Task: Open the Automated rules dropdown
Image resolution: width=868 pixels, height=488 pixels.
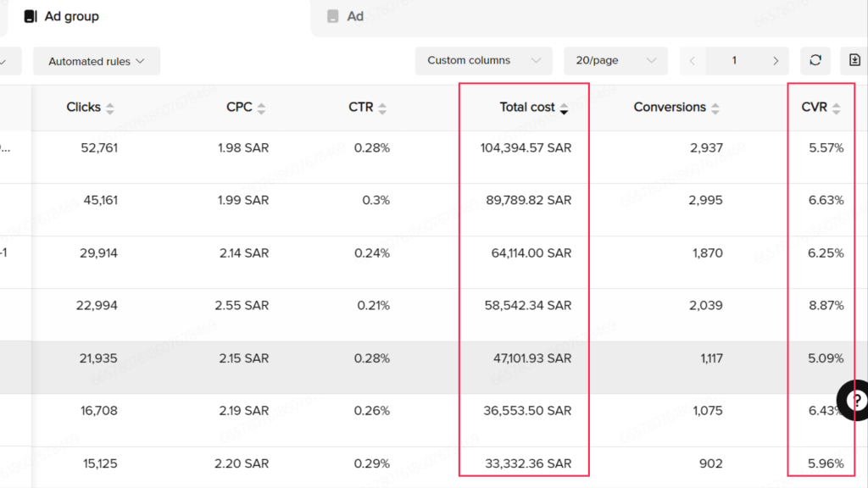Action: coord(96,60)
